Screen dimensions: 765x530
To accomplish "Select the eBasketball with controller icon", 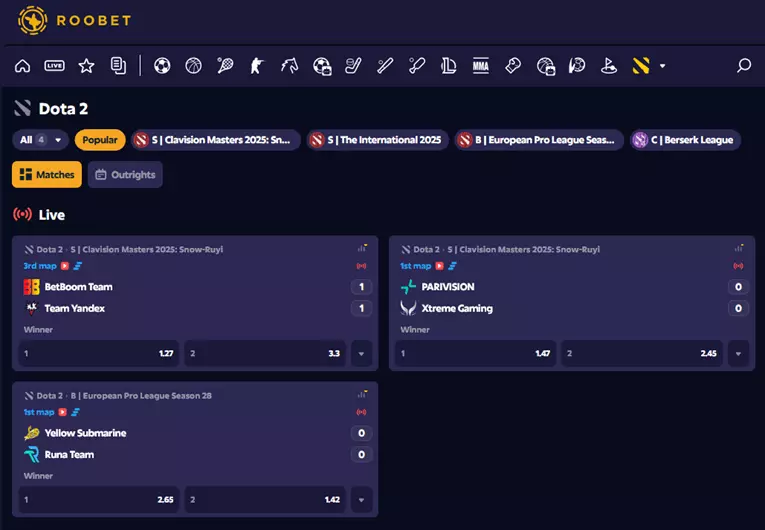I will pos(545,66).
